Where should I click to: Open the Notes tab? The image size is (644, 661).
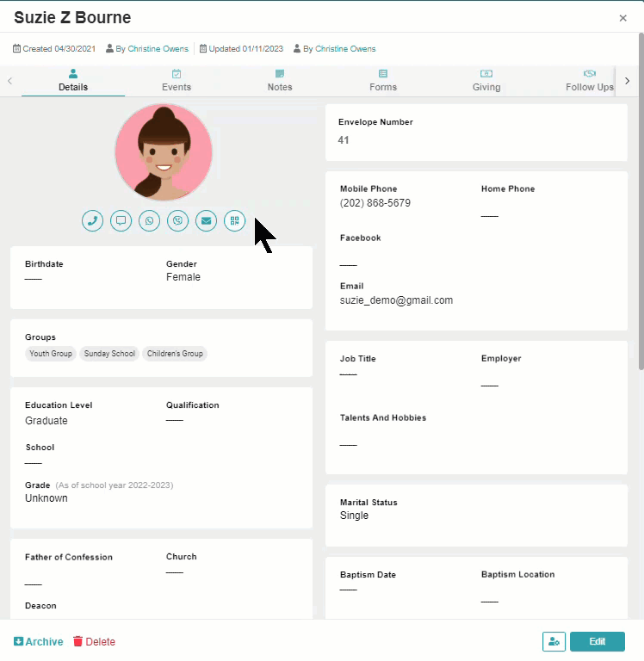pyautogui.click(x=280, y=81)
